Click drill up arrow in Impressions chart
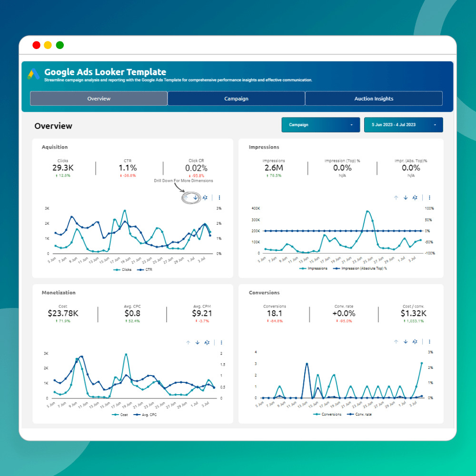 click(396, 198)
